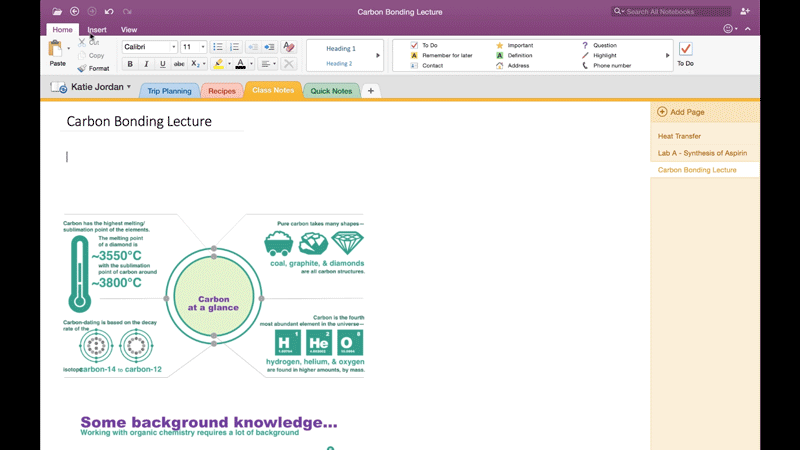This screenshot has width=800, height=450.
Task: Switch to the Insert ribbon tab
Action: [x=97, y=30]
